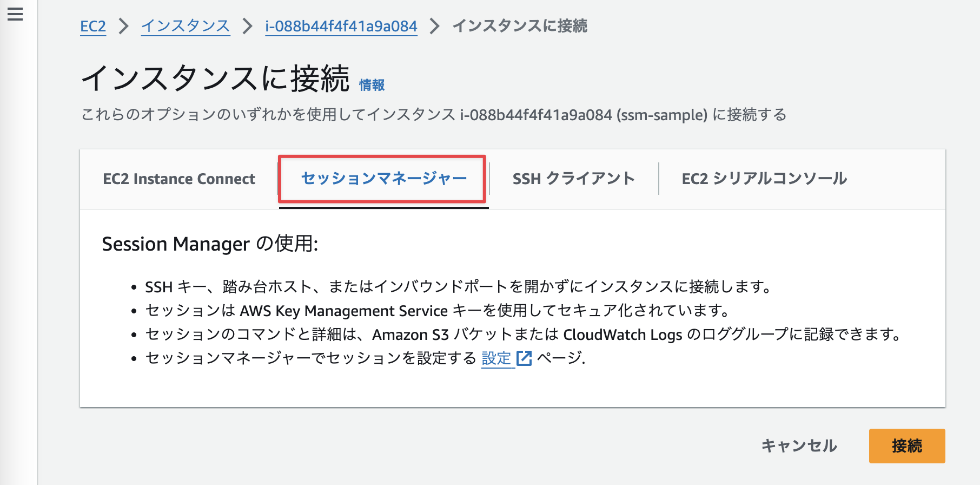
Task: Switch to the EC2 Instance Connect tab
Action: 179,179
